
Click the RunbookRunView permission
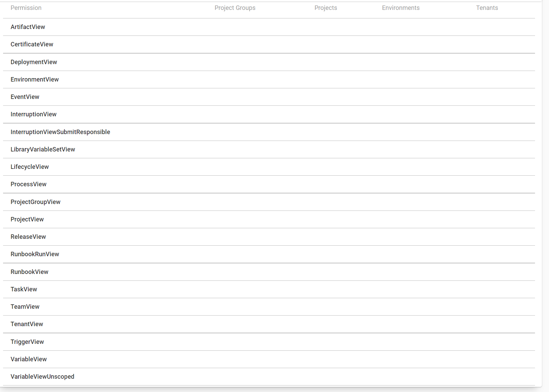pos(35,254)
